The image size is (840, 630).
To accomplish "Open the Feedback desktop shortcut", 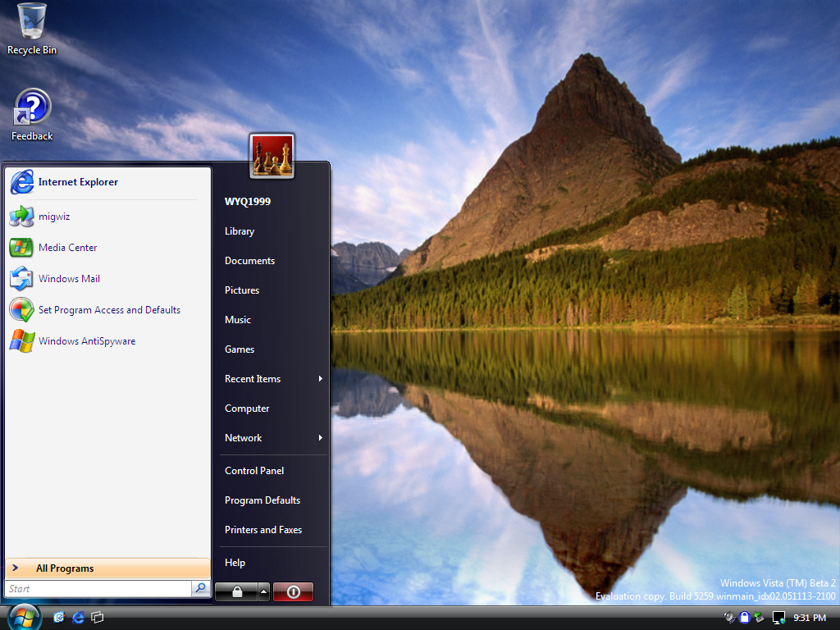I will point(32,115).
